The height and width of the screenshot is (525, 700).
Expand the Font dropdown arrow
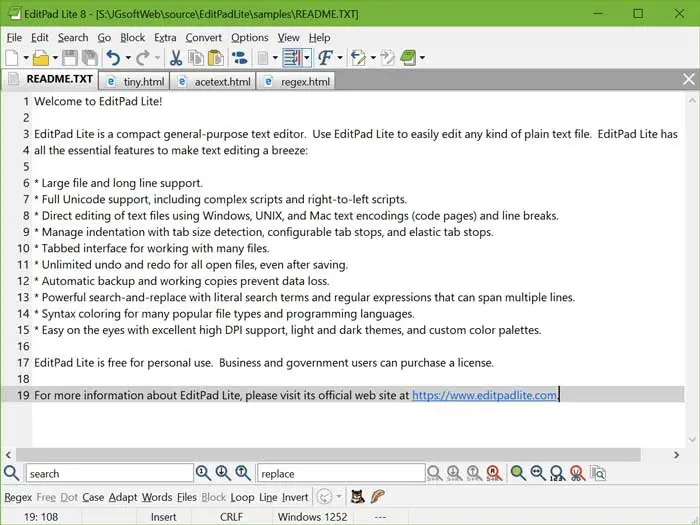click(x=340, y=58)
